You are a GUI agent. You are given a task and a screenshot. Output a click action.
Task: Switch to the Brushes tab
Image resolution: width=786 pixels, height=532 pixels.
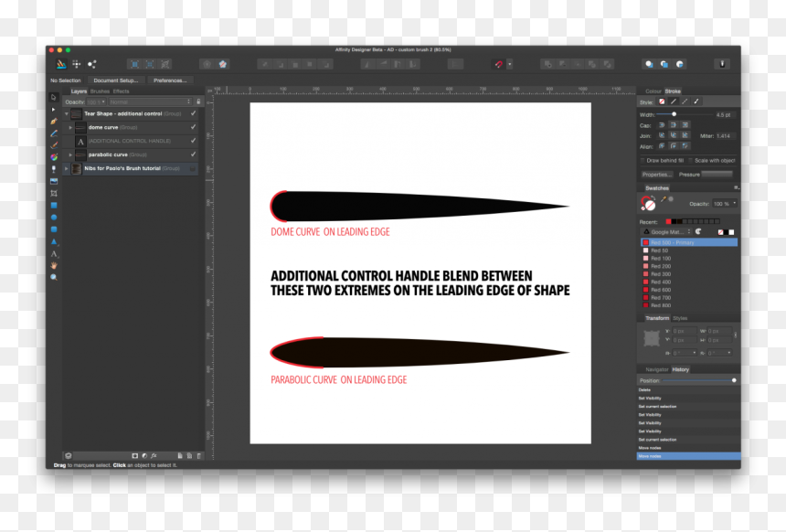(x=100, y=91)
